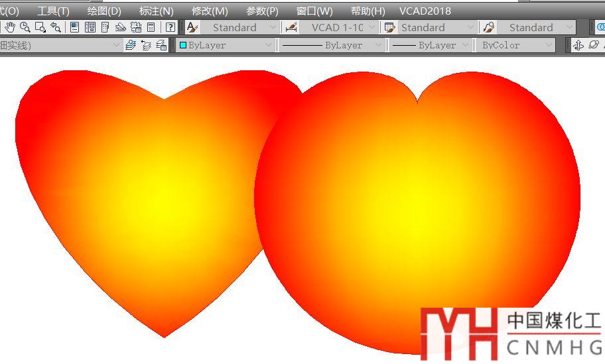Open the Dimension Style manager icon
Image resolution: width=605 pixels, height=364 pixels.
click(291, 27)
